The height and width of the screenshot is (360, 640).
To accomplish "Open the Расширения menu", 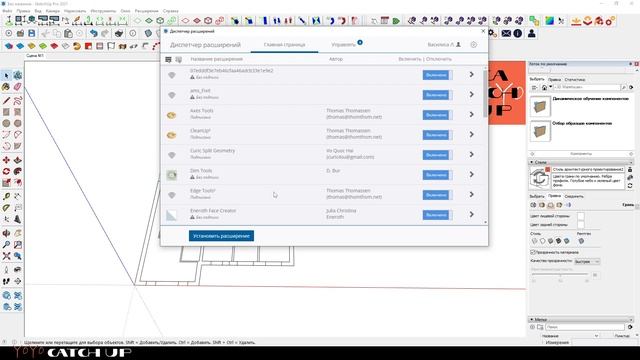I will coord(146,11).
